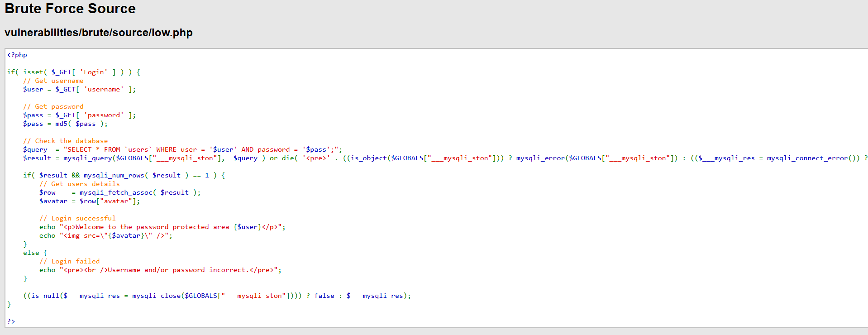Click the mysqli_fetch_assoc( $result ) line

tap(120, 192)
